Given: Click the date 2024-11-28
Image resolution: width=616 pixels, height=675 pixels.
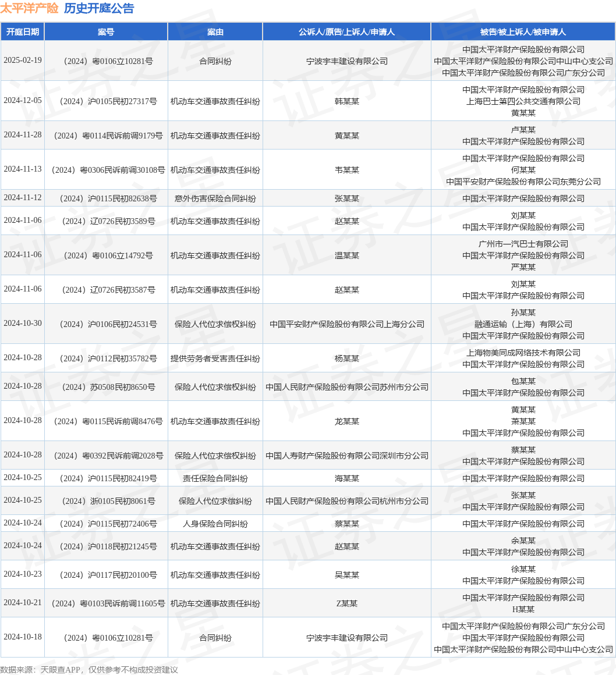Looking at the screenshot, I should click(23, 135).
